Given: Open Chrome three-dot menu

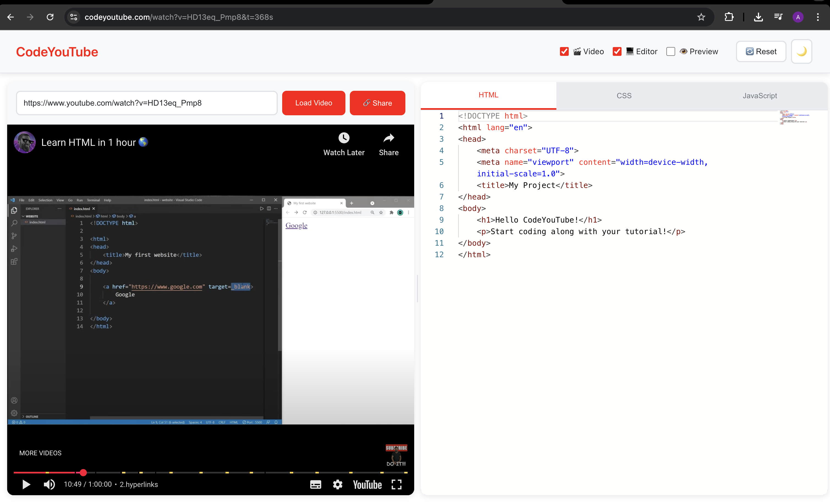Looking at the screenshot, I should (x=818, y=17).
